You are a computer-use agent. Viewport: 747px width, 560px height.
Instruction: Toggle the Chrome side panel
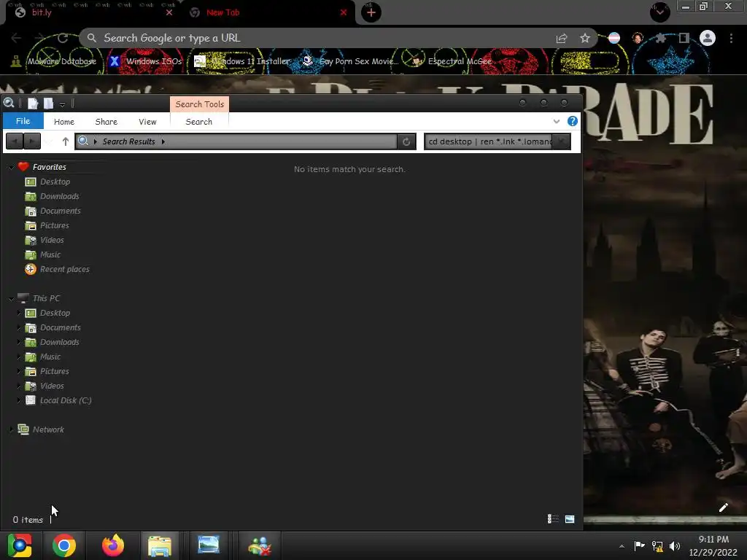pos(684,38)
